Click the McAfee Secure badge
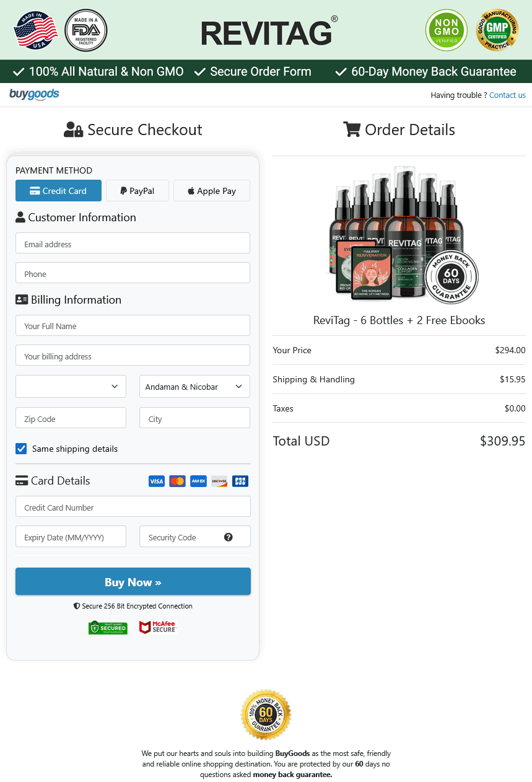This screenshot has width=532, height=782. 158,628
